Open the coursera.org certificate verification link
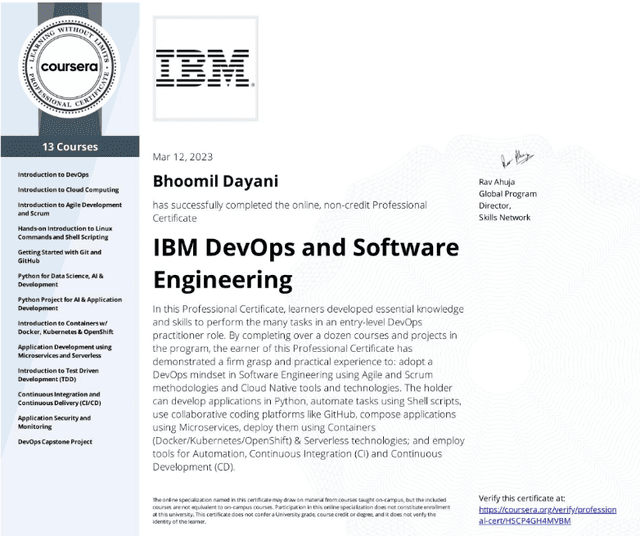The width and height of the screenshot is (640, 536). point(547,515)
